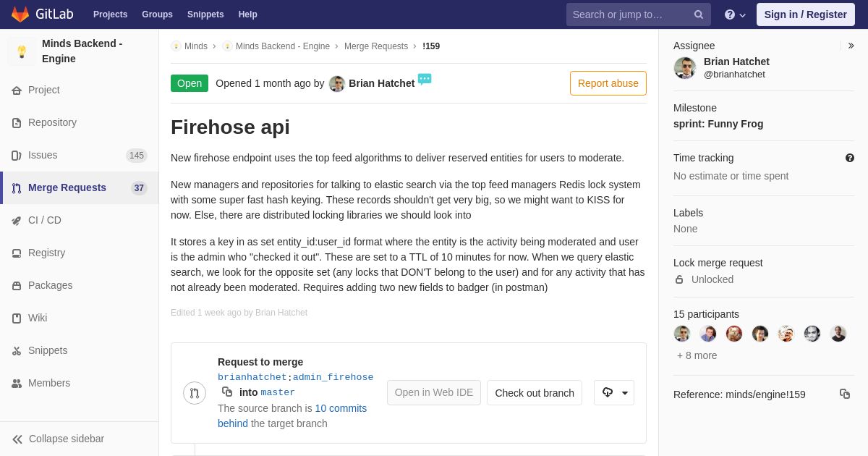Open the Minds Backend - Engine project avatar
Viewport: 868px width, 456px height.
pyautogui.click(x=22, y=51)
